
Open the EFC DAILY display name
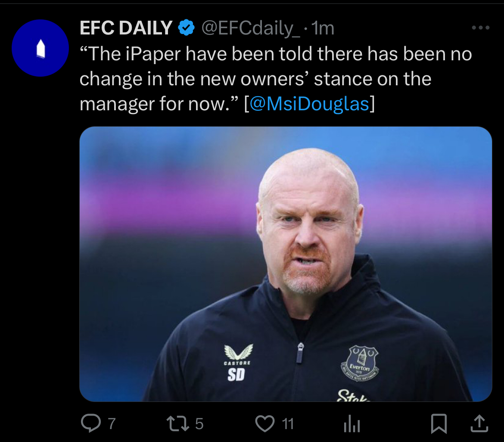(126, 28)
